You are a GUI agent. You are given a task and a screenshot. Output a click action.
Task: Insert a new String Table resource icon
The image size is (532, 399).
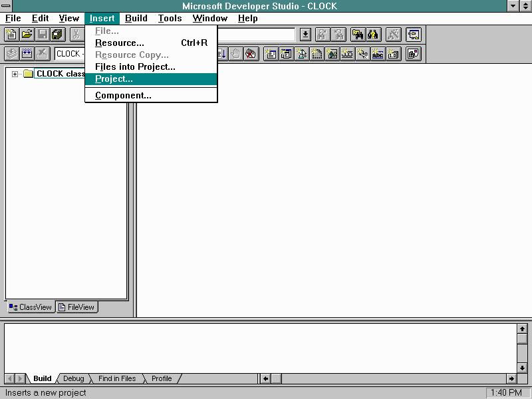click(377, 54)
